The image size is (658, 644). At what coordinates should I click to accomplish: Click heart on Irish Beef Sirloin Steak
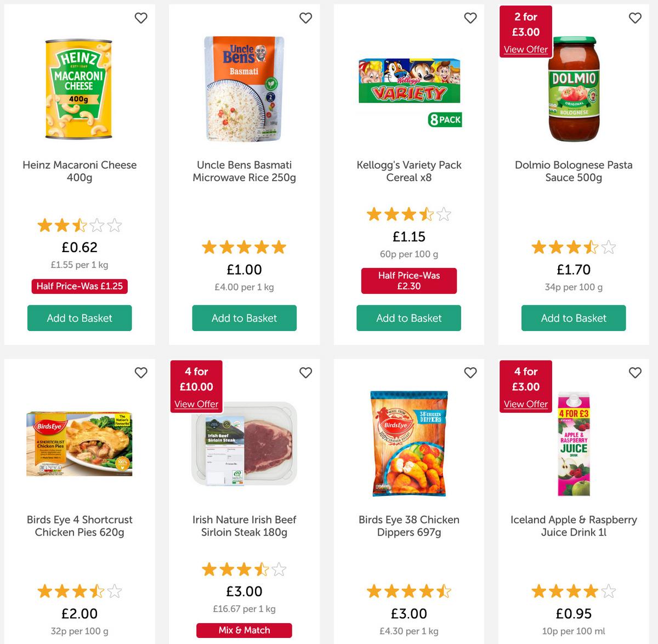coord(305,373)
